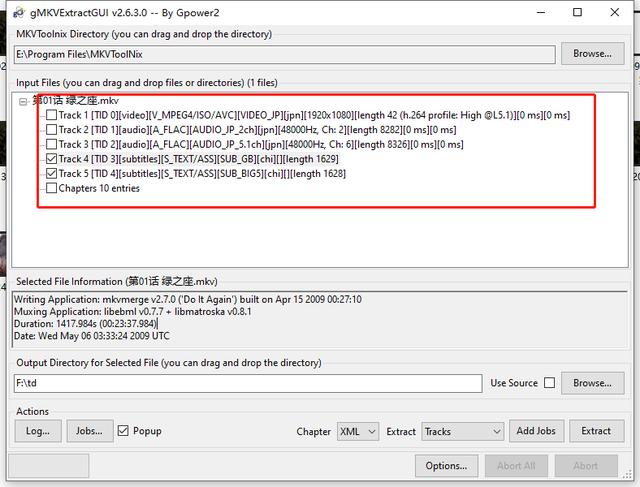
Task: Toggle the Use Source checkbox
Action: 549,383
